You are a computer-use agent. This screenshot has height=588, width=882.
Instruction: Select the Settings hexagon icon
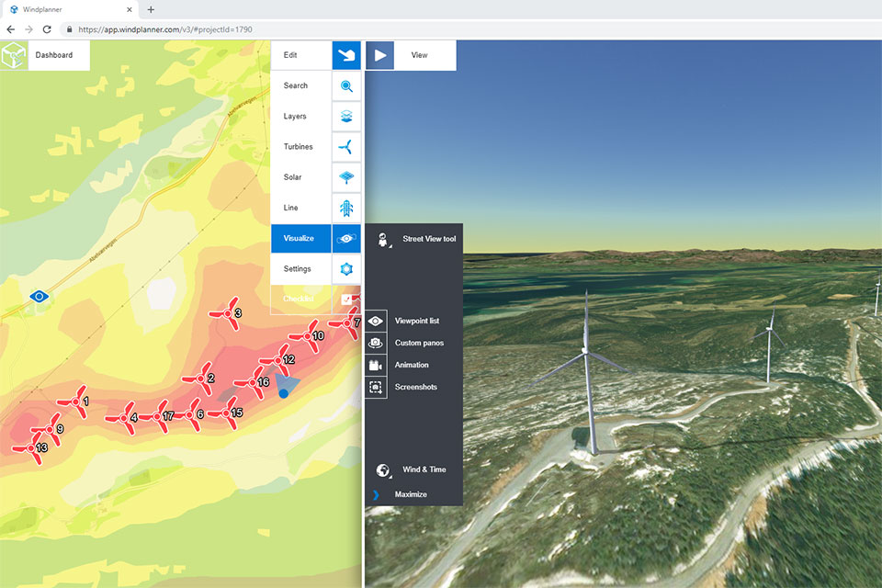(345, 269)
